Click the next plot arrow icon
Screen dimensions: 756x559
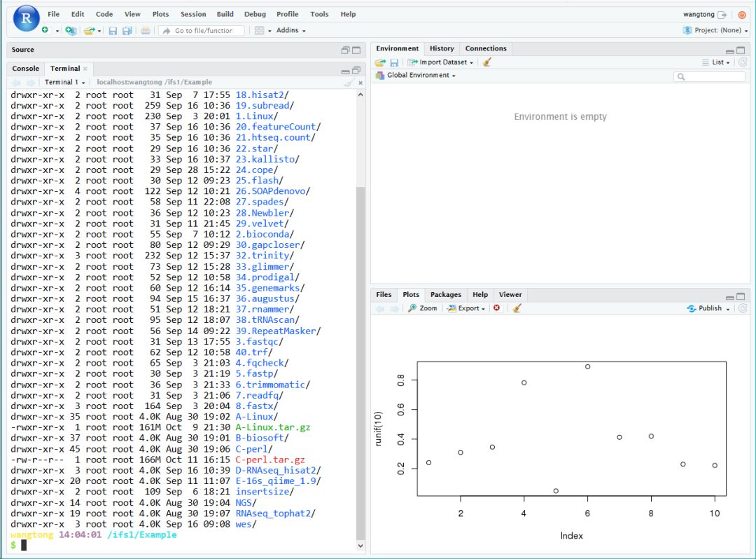(394, 308)
